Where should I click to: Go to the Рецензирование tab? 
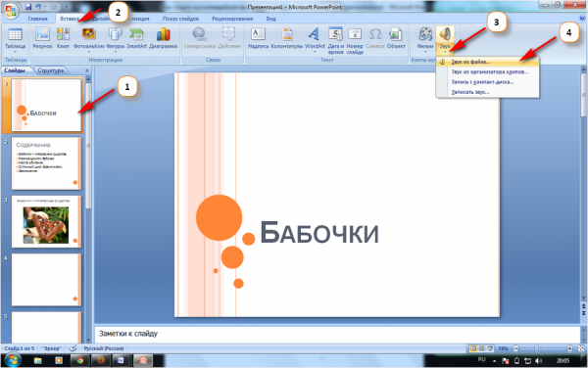tap(232, 19)
